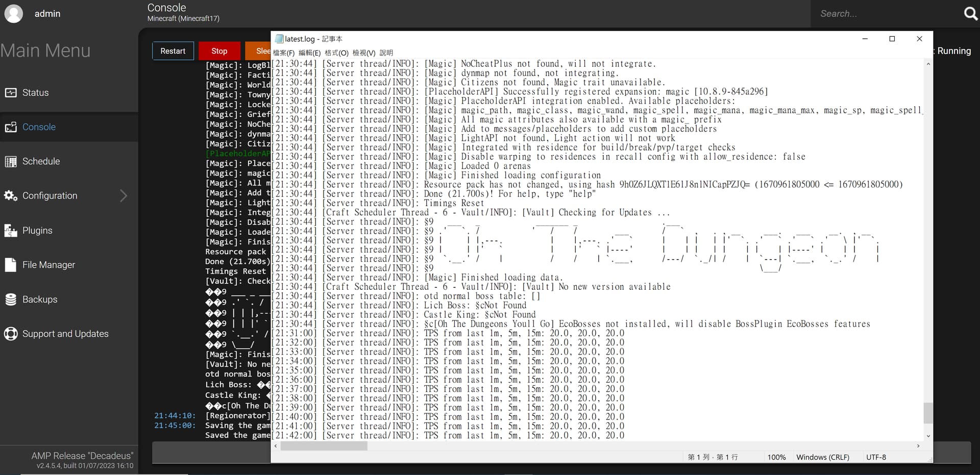Image resolution: width=980 pixels, height=475 pixels.
Task: Click the line and column status entry
Action: [713, 457]
